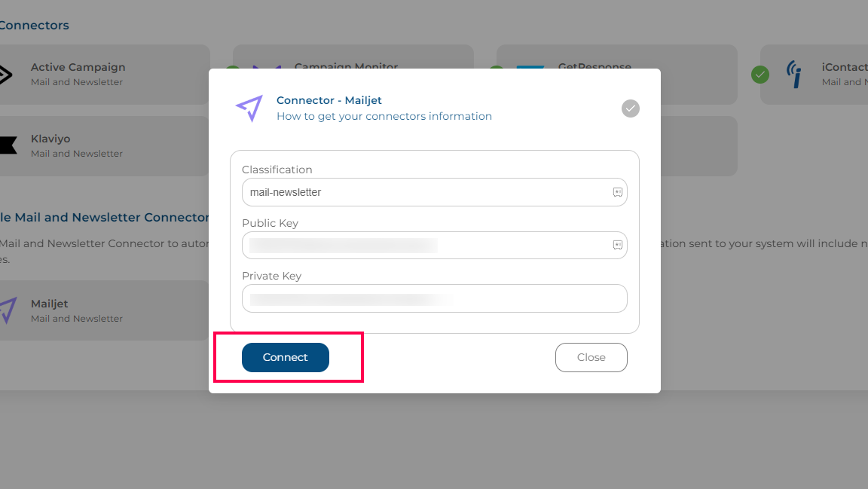Open 'How to get your connectors information' link
This screenshot has height=489, width=868.
tap(384, 116)
